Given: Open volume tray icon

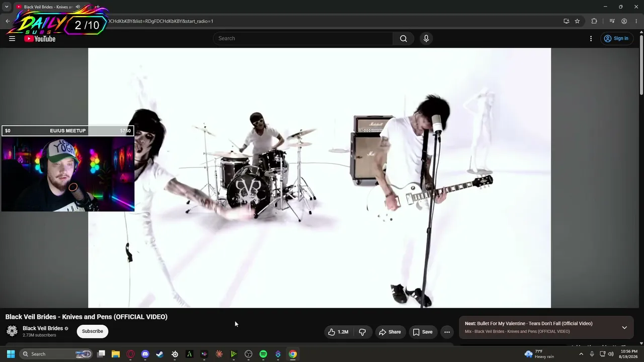Looking at the screenshot, I should coord(611,354).
